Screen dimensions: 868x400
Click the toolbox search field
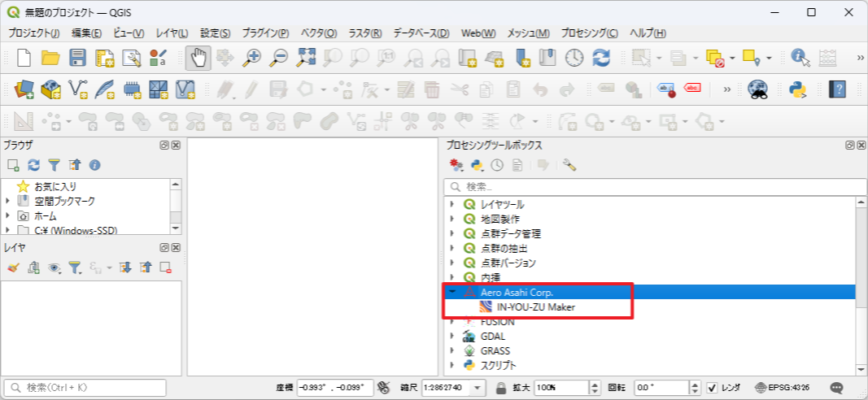(x=651, y=186)
